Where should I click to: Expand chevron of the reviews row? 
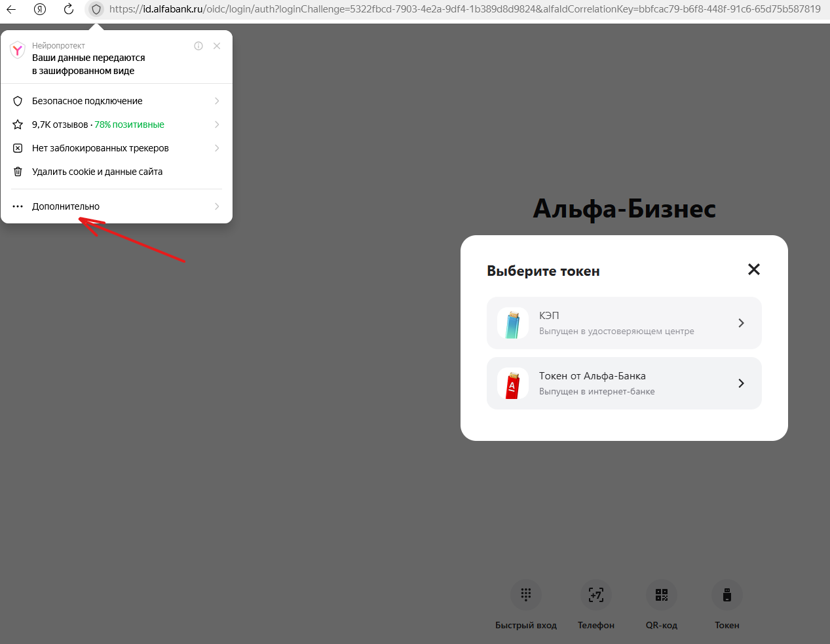(x=217, y=124)
